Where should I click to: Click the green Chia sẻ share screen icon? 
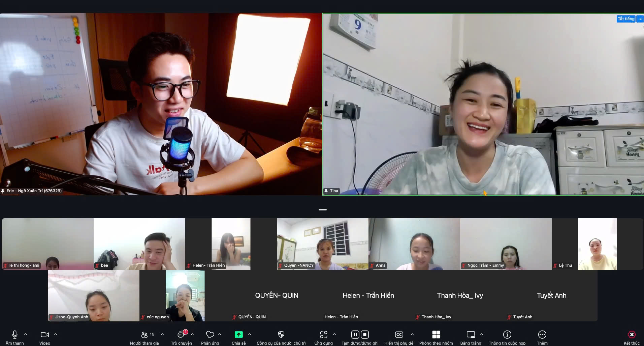[x=238, y=335]
